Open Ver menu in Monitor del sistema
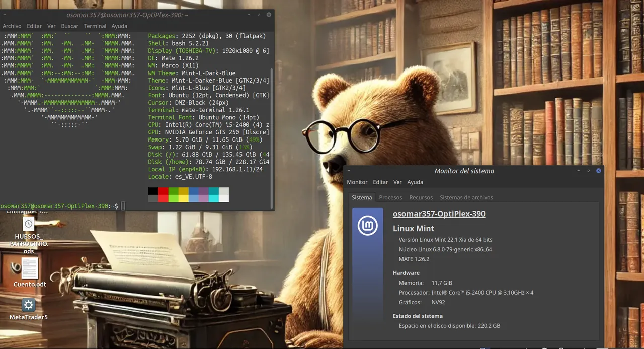Viewport: 644px width, 349px height. point(397,182)
